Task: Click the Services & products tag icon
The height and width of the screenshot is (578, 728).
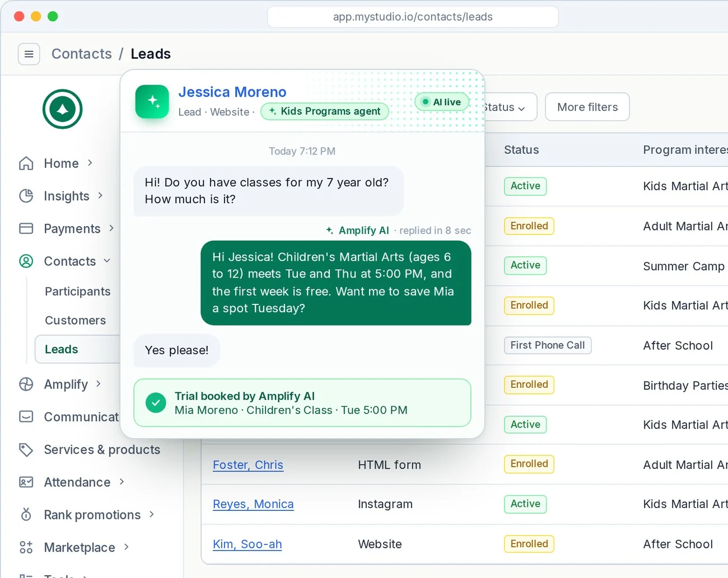Action: click(26, 450)
